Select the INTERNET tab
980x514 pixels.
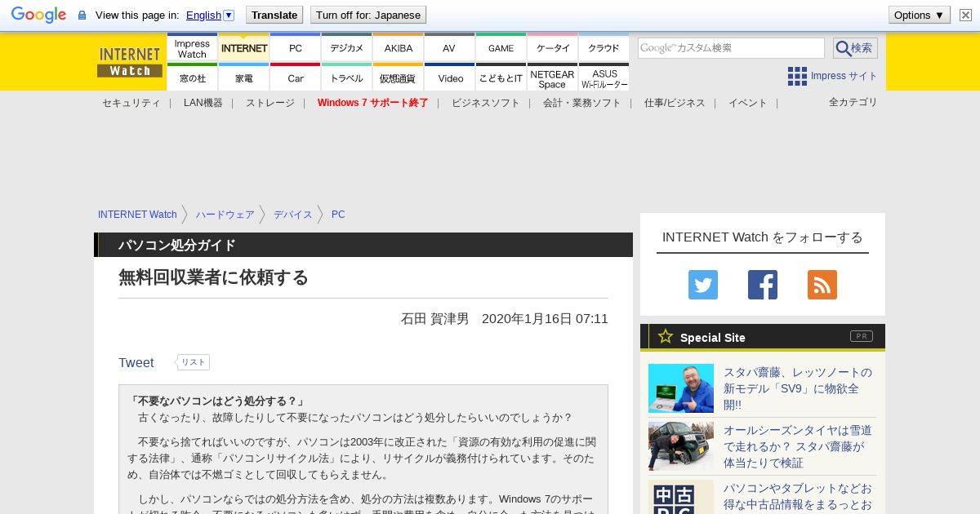pyautogui.click(x=244, y=48)
